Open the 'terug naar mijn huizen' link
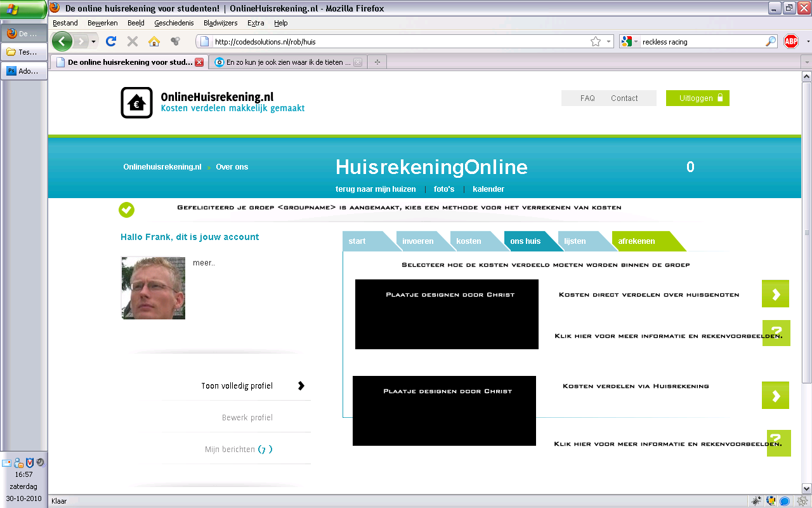 point(376,189)
